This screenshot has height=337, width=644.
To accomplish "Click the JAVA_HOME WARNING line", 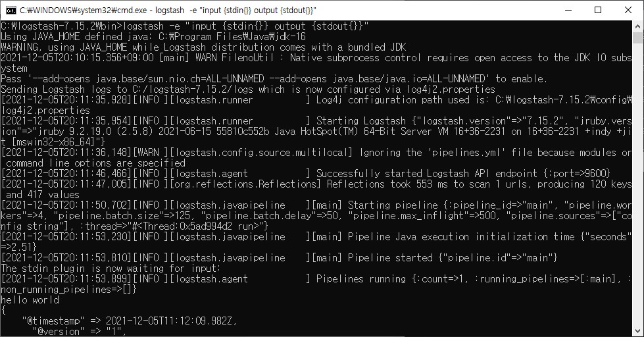I will tap(204, 47).
